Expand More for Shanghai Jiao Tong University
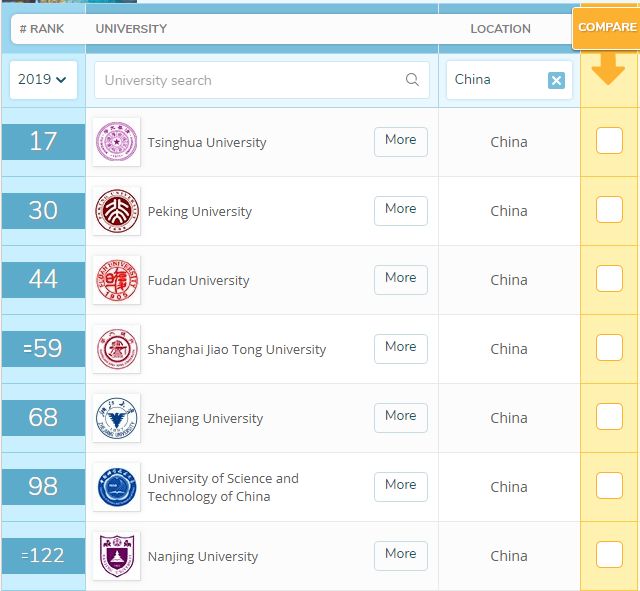Viewport: 640px width, 591px height. coord(400,348)
